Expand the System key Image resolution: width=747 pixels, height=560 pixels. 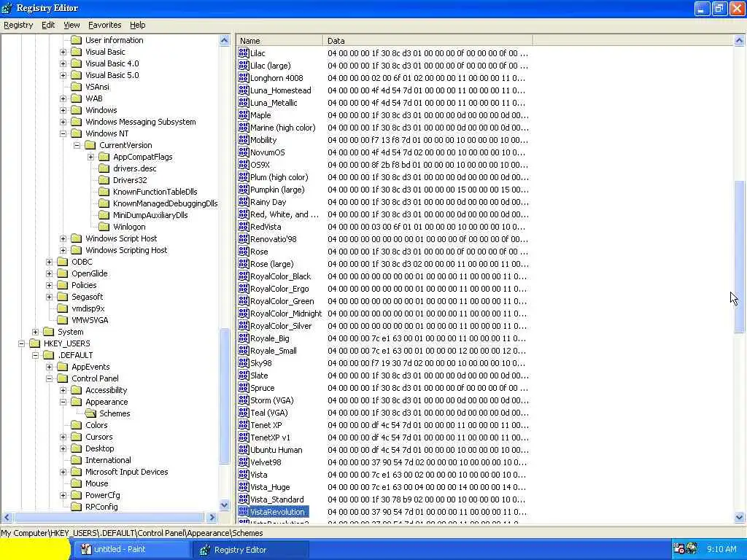tap(35, 332)
